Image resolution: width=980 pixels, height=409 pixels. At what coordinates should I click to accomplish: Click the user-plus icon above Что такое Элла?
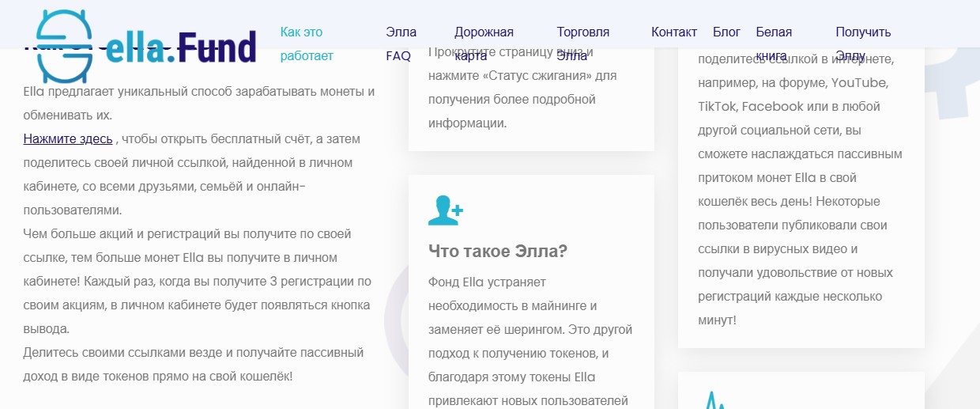(446, 210)
